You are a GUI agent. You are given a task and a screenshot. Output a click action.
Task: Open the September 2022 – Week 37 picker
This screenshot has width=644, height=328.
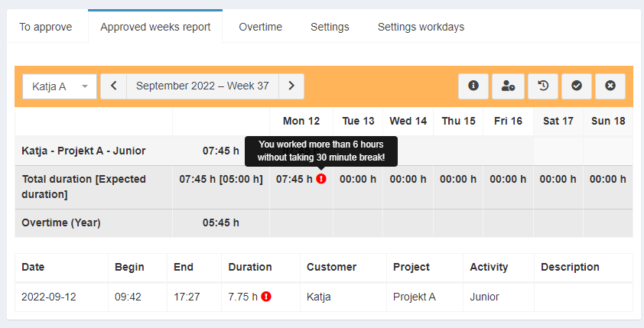(x=203, y=86)
